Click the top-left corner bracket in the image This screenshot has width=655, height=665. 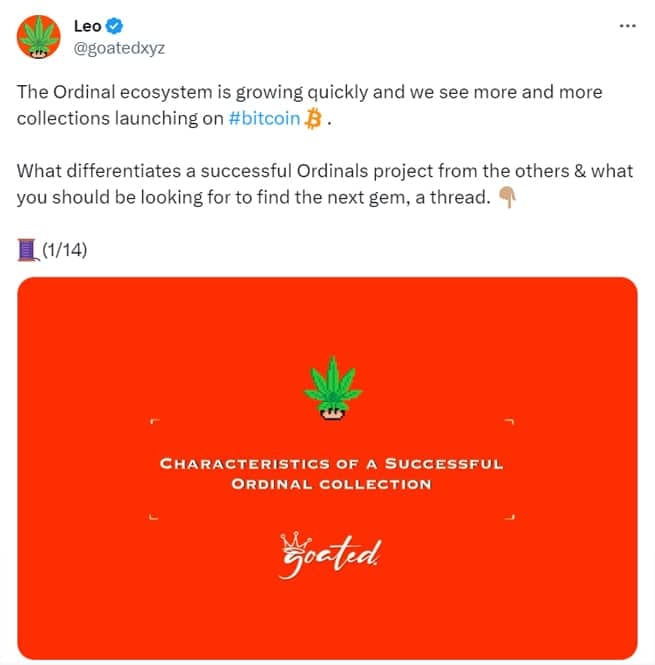tap(153, 424)
